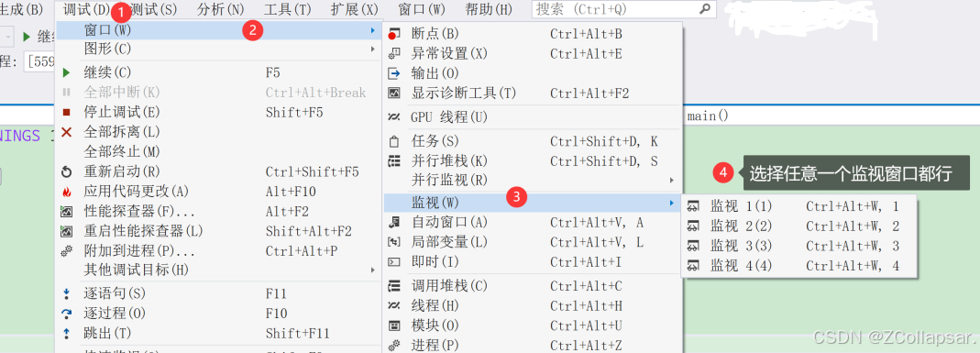Image resolution: width=980 pixels, height=353 pixels.
Task: Click the green 继续(C) play icon
Action: coord(66,72)
